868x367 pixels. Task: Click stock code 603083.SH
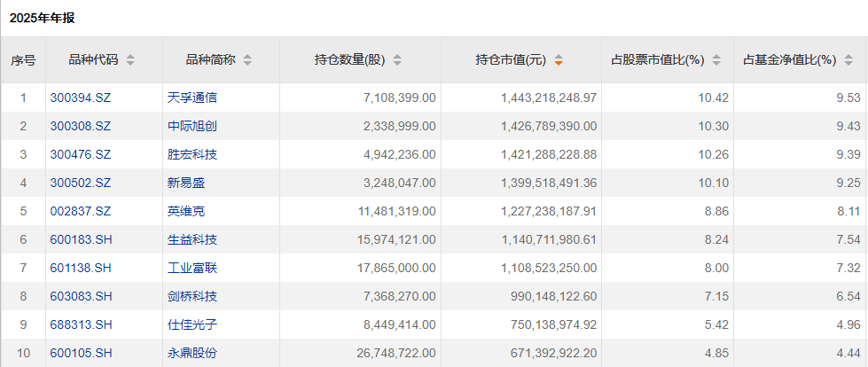tap(80, 296)
